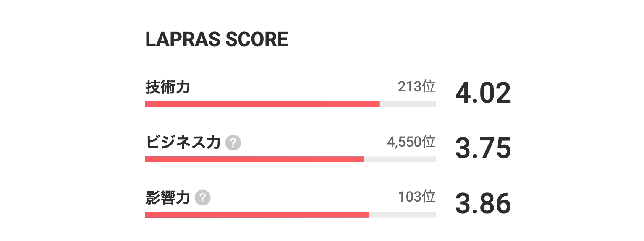This screenshot has width=644, height=241.
Task: Click the gray unfilled end of 技術力 bar
Action: [408, 104]
